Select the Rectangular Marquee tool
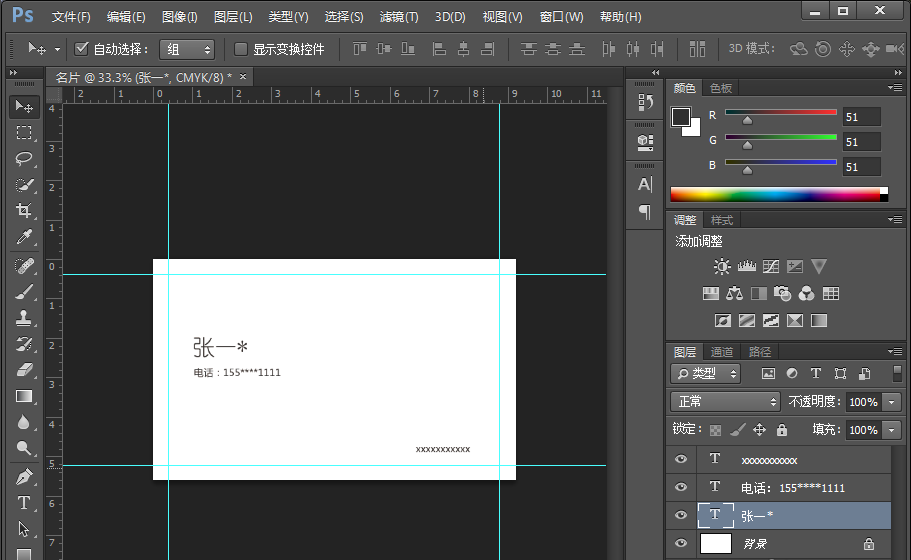 click(x=24, y=133)
